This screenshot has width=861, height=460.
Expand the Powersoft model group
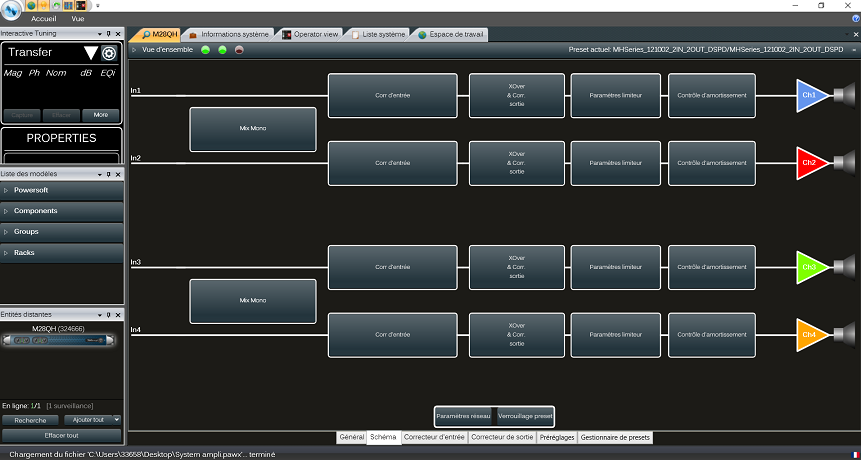click(x=62, y=190)
